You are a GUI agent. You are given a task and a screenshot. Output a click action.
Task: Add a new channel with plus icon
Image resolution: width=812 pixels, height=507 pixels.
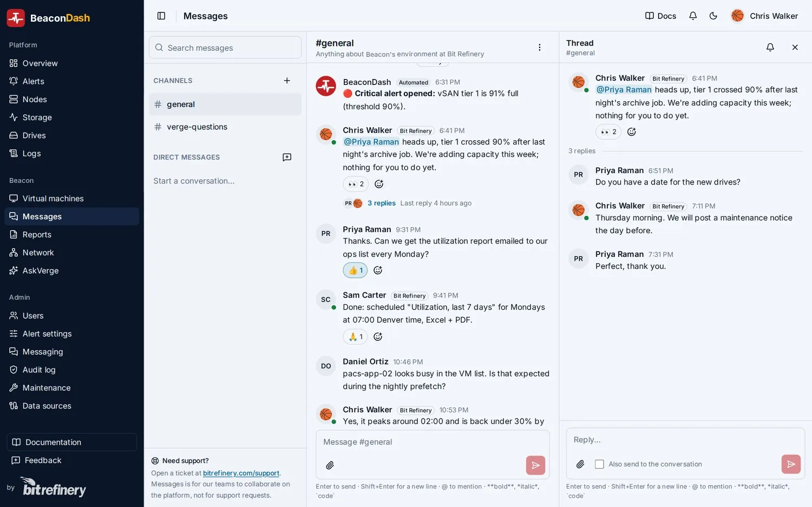[x=287, y=81]
